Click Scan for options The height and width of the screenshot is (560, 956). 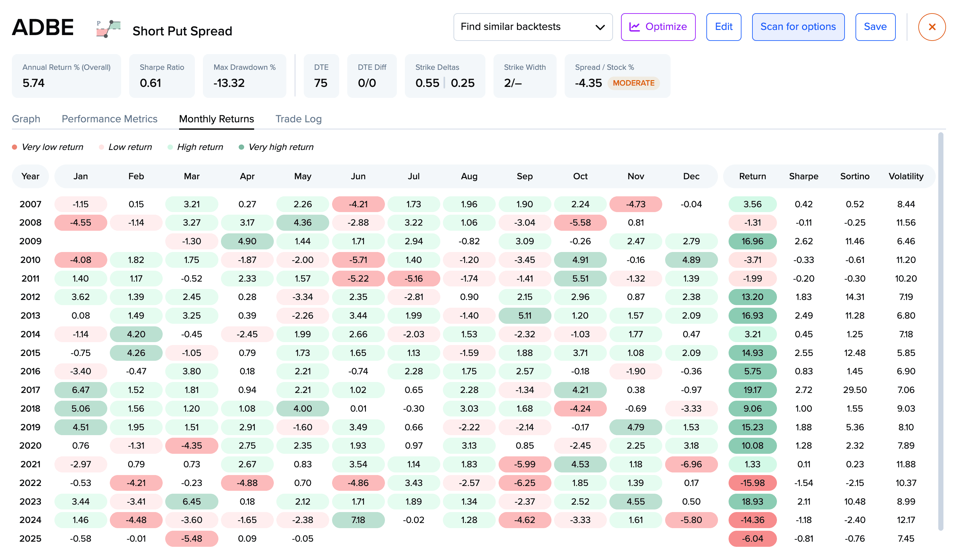(x=798, y=27)
